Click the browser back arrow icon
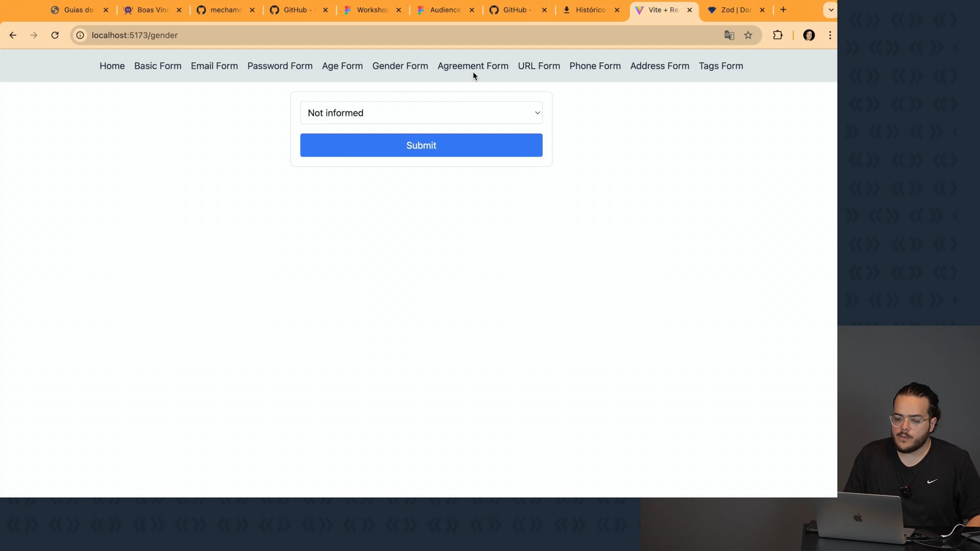Image resolution: width=980 pixels, height=551 pixels. (13, 35)
